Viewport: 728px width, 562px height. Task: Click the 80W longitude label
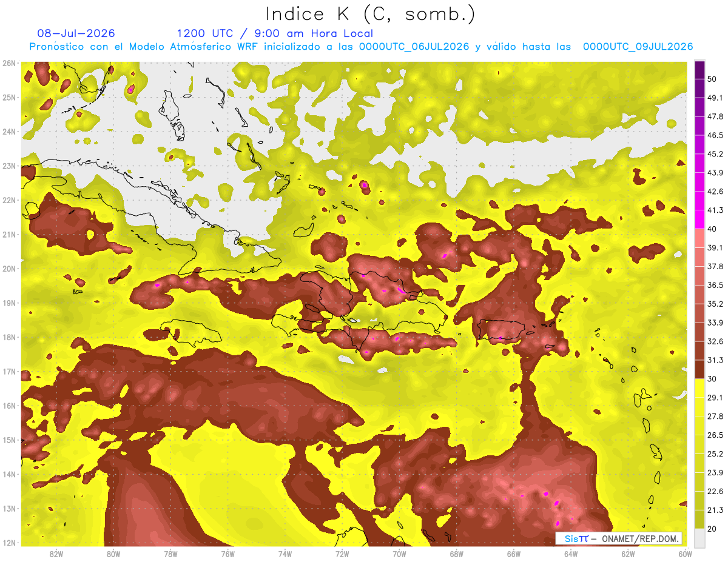pyautogui.click(x=113, y=554)
